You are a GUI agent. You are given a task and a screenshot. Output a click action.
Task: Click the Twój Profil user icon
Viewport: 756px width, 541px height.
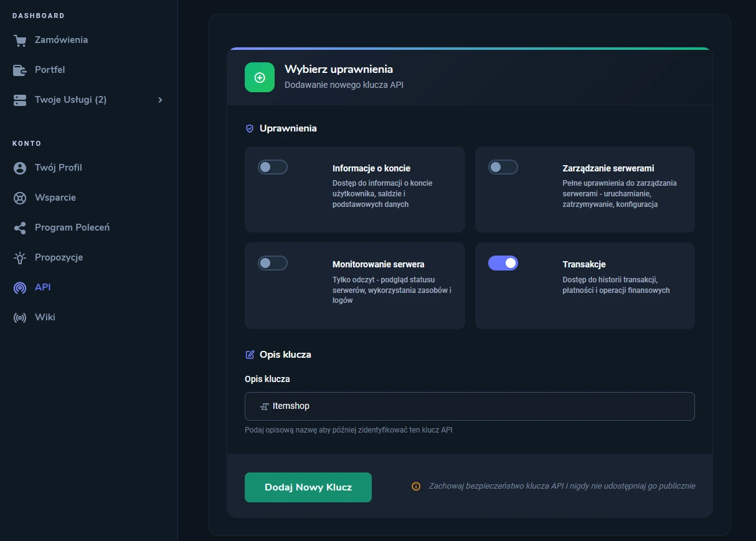coord(20,168)
